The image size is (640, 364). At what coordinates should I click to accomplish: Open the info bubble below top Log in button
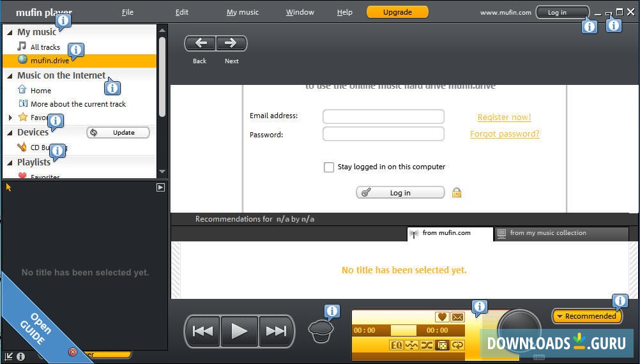click(x=589, y=27)
